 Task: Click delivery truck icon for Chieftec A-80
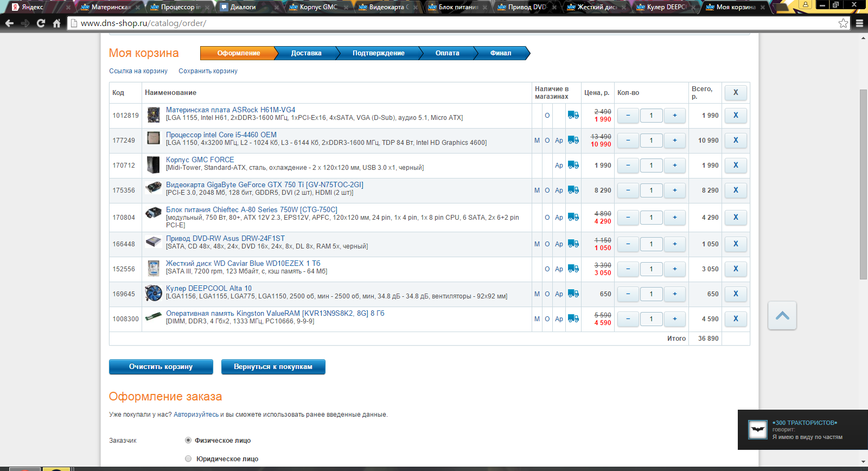[x=573, y=217]
